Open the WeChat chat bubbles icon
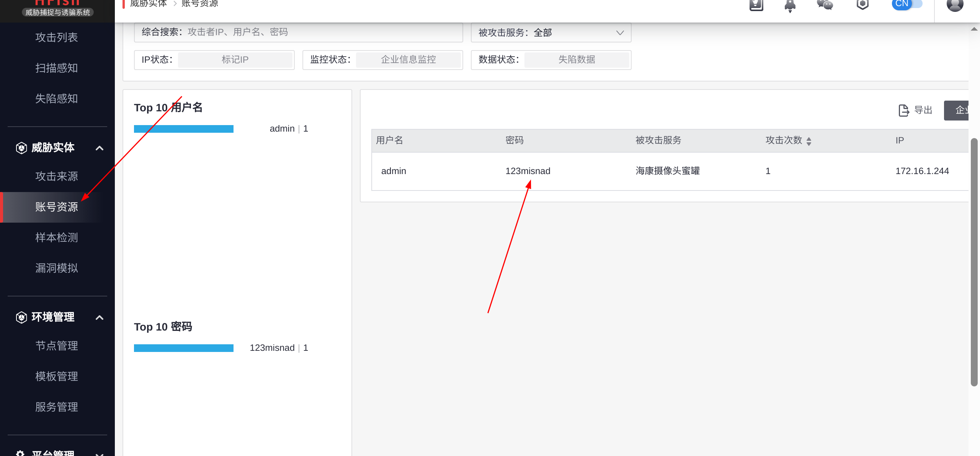 tap(825, 5)
